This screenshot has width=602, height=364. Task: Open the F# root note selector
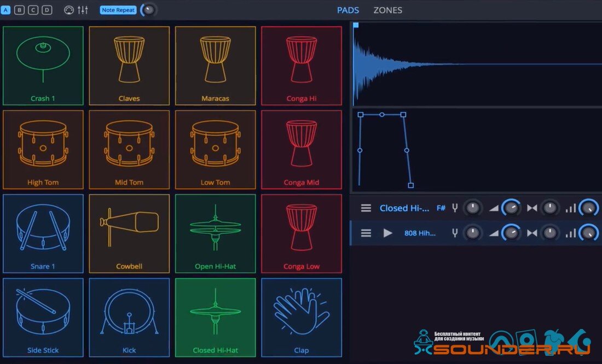click(x=441, y=208)
